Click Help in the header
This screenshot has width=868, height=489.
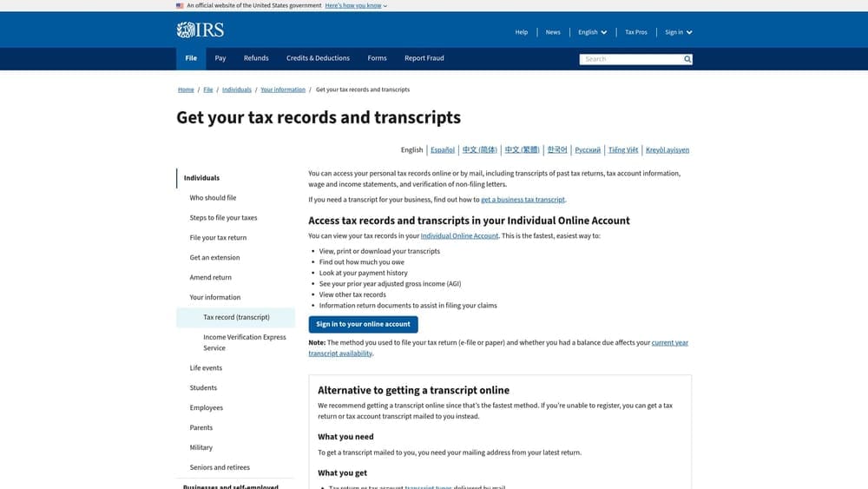(x=522, y=32)
